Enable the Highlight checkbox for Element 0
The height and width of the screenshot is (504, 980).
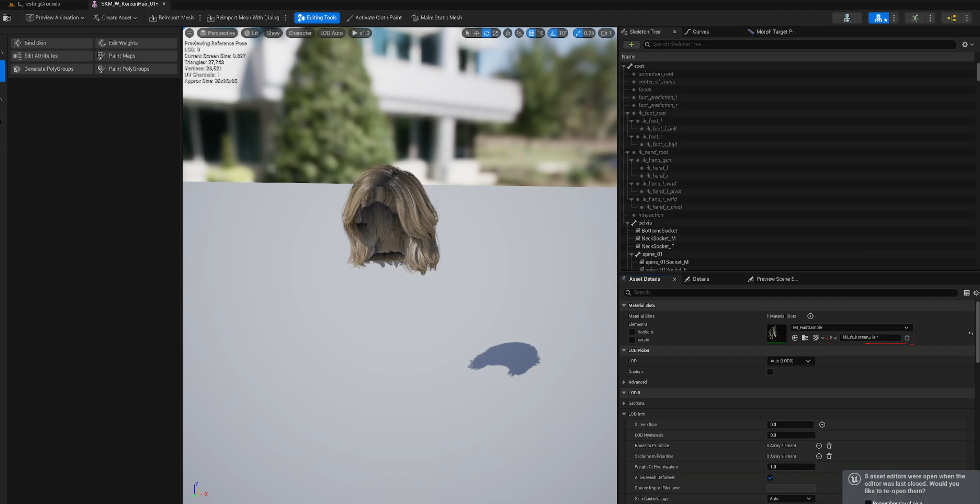tap(633, 332)
